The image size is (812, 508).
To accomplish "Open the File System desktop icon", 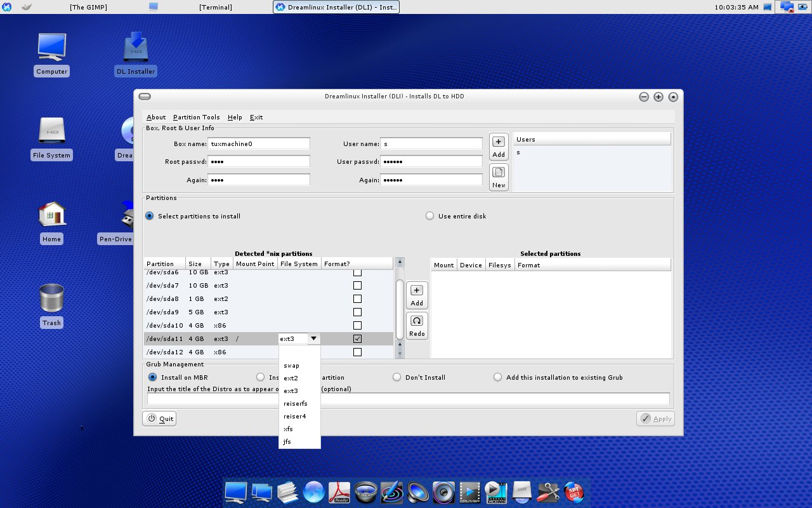I will pos(51,138).
